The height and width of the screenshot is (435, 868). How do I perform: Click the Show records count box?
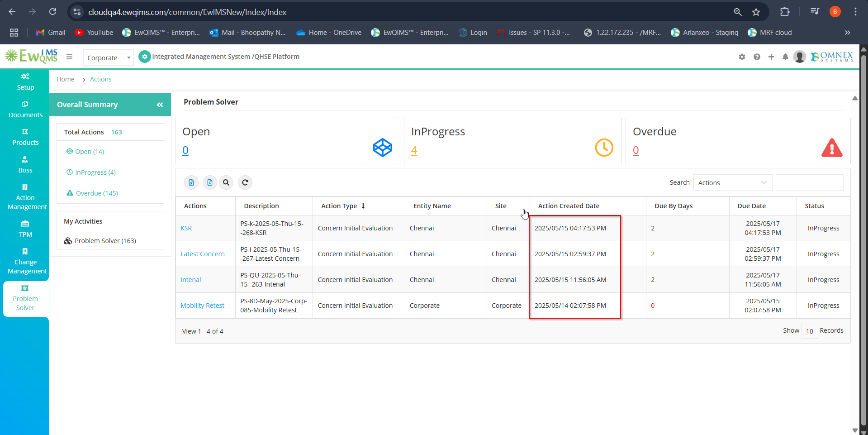(x=809, y=331)
